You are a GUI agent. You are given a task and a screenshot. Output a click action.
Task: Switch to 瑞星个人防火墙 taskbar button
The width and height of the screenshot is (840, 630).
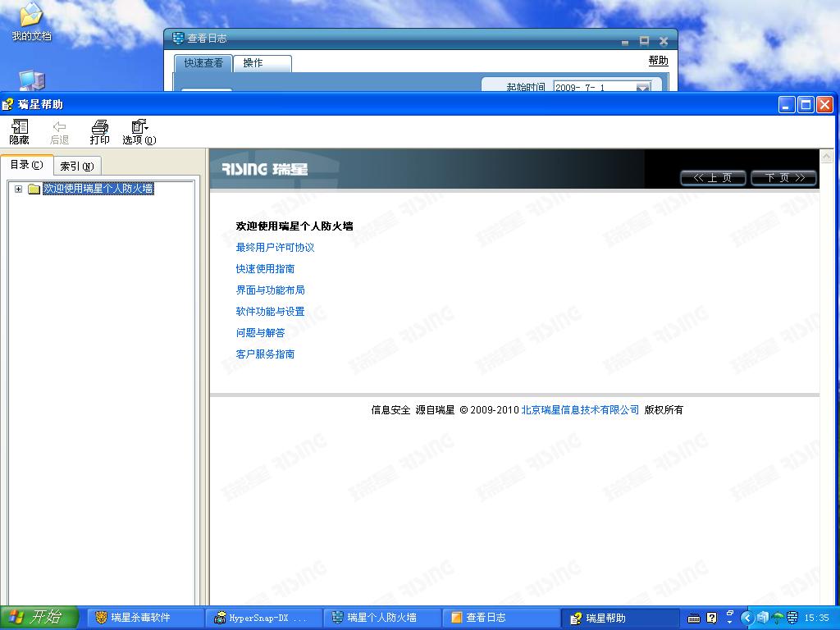click(381, 619)
